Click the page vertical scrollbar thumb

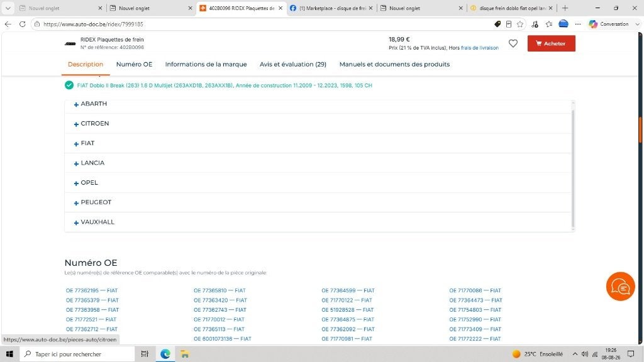click(x=640, y=131)
